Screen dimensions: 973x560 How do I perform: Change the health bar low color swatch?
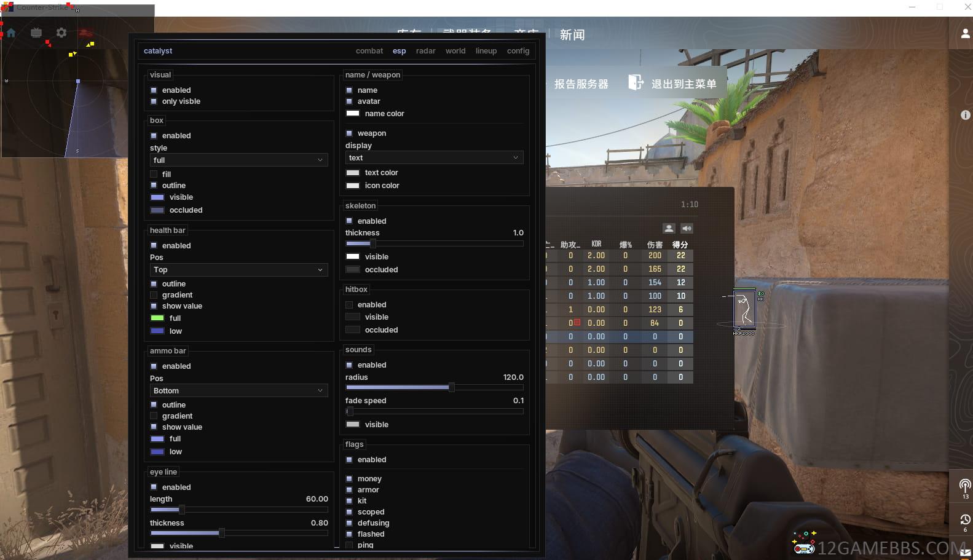pos(157,331)
